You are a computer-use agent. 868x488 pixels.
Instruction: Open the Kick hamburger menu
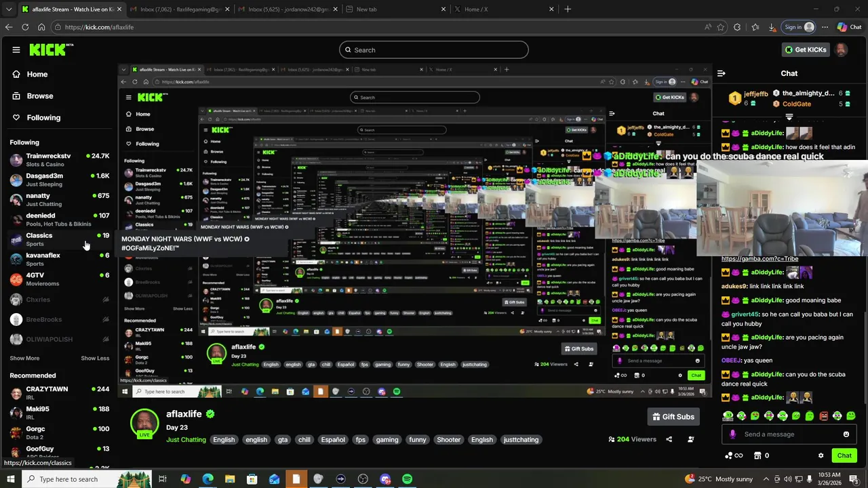(16, 49)
